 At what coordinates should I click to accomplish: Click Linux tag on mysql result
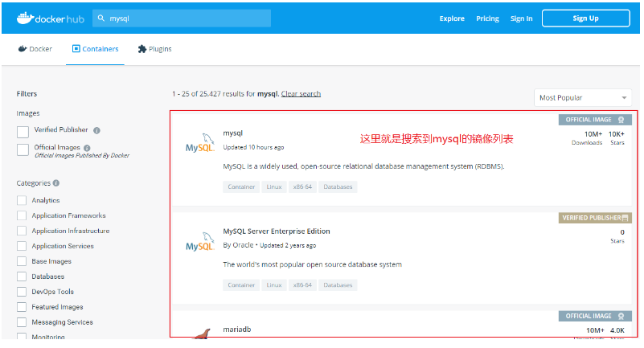click(274, 186)
